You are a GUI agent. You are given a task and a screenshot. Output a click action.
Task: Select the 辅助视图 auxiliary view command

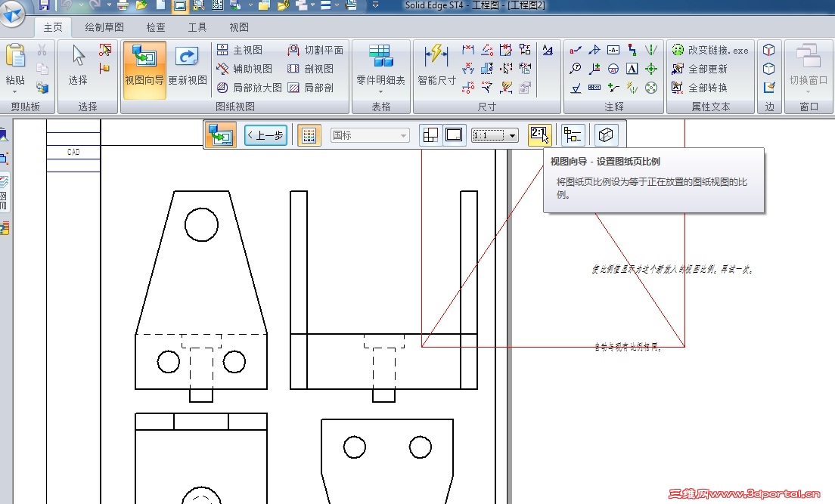244,69
